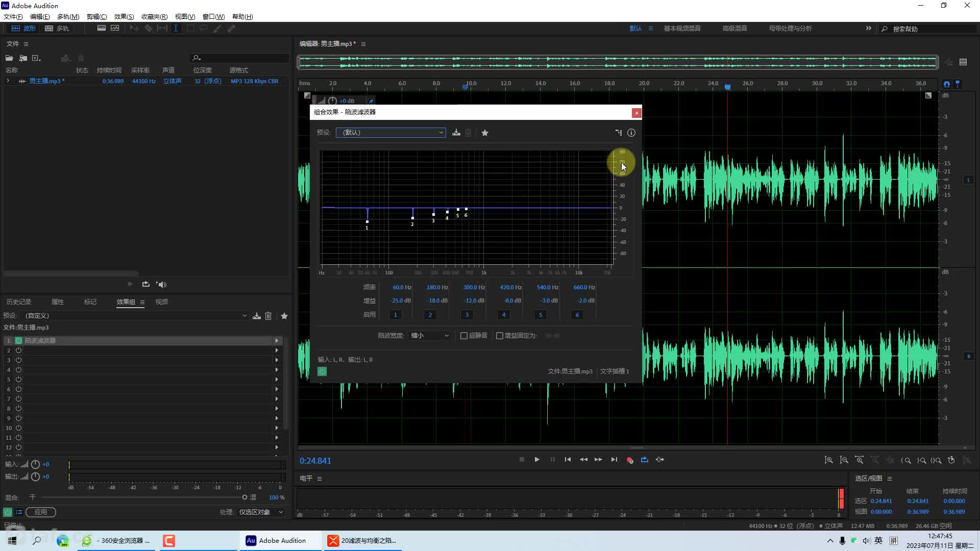The height and width of the screenshot is (551, 980).
Task: Expand the 男主播.mp3 file row
Action: pos(8,81)
